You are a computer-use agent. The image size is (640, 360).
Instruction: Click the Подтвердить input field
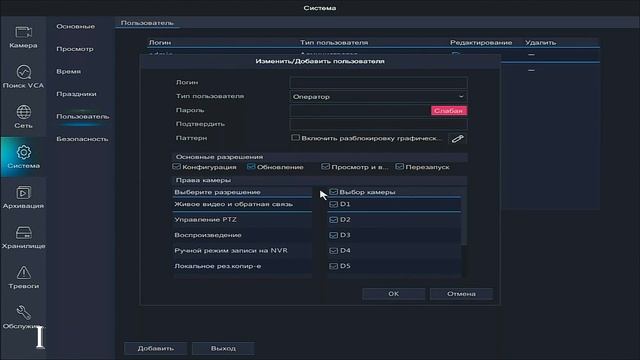pyautogui.click(x=378, y=124)
